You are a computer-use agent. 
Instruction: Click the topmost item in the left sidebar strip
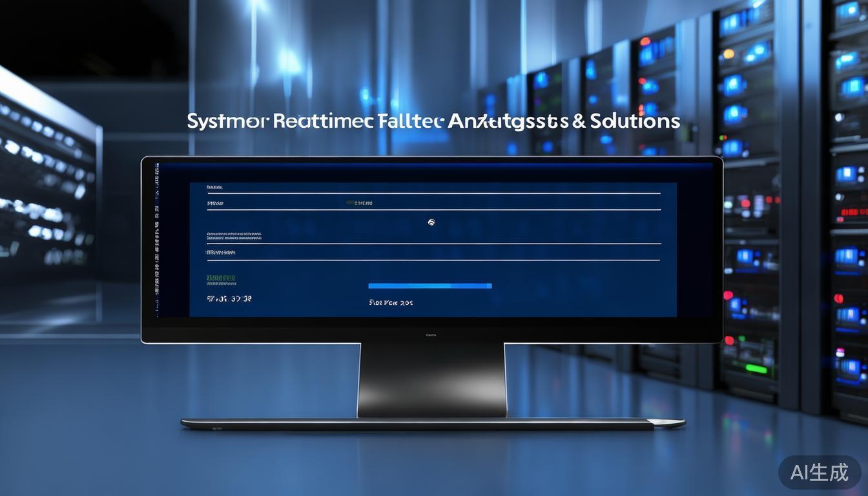pos(156,167)
